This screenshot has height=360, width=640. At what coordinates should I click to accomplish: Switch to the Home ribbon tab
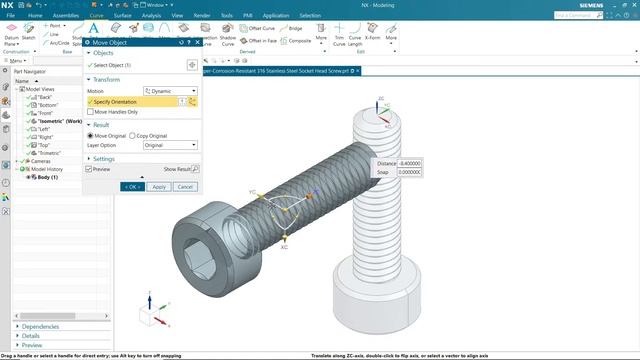[35, 16]
